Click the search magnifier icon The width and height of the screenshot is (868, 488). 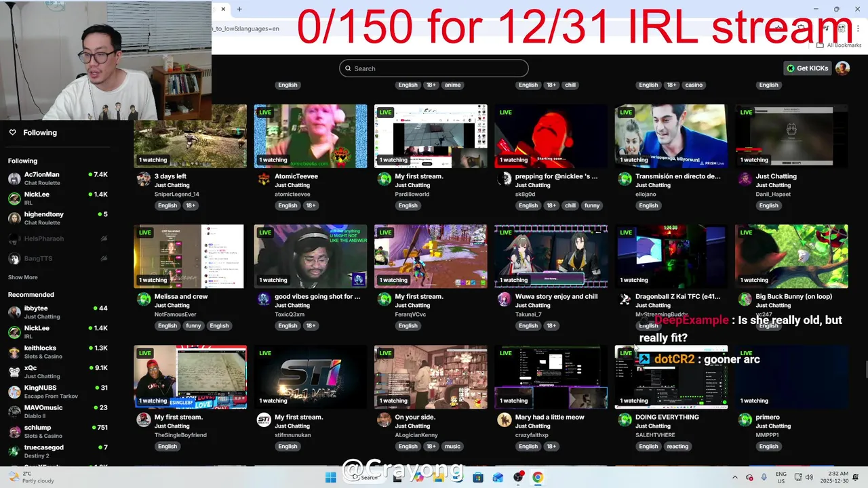click(348, 68)
